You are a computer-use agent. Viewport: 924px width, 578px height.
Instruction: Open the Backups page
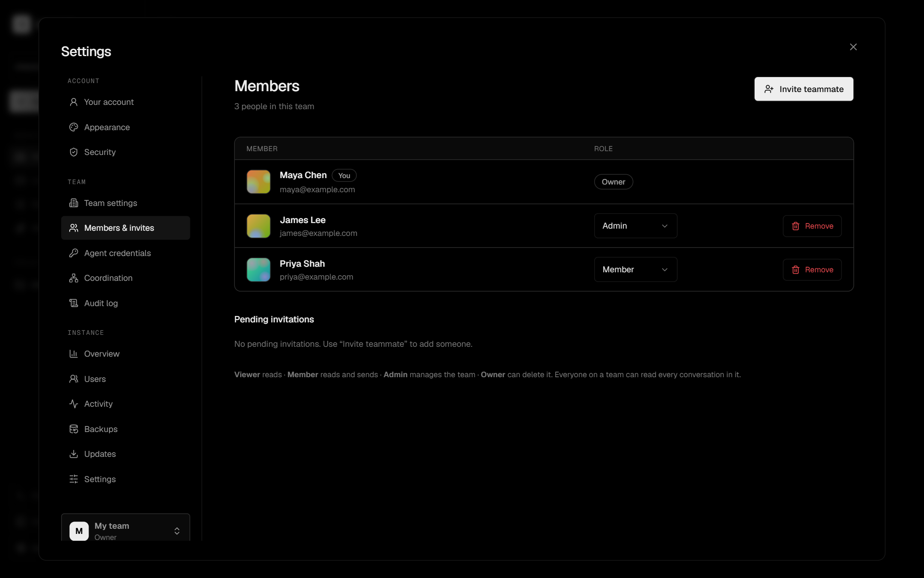coord(125,429)
